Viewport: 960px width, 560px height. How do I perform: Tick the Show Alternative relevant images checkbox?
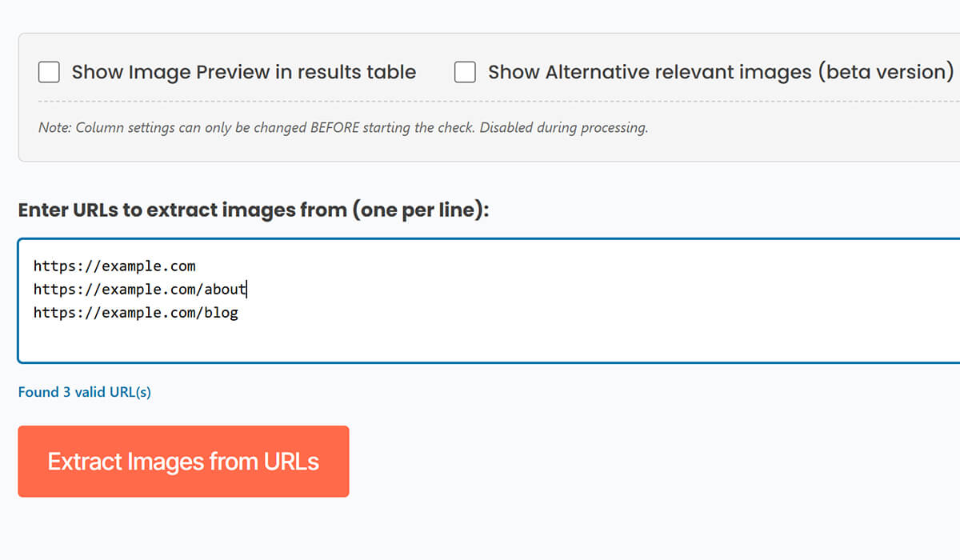[x=466, y=73]
